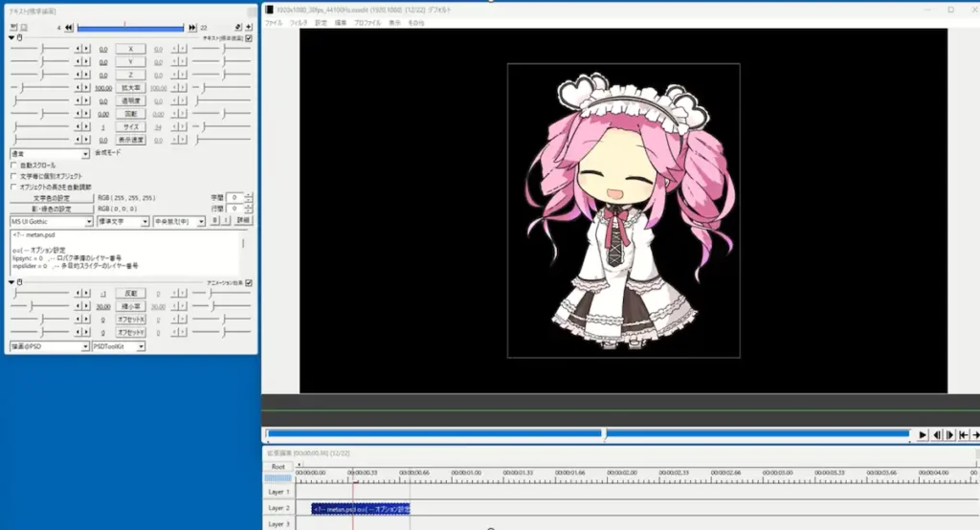Image resolution: width=980 pixels, height=530 pixels.
Task: Increase left X value with right arrow
Action: 86,49
